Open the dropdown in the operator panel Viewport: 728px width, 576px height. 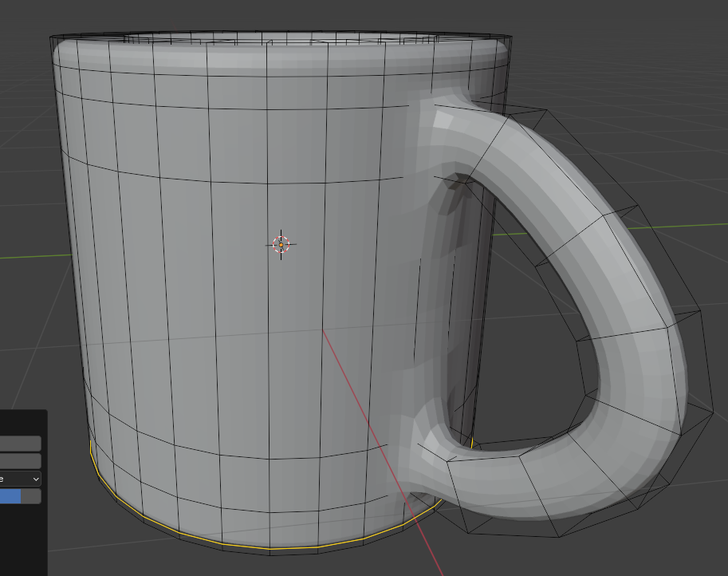[x=21, y=479]
